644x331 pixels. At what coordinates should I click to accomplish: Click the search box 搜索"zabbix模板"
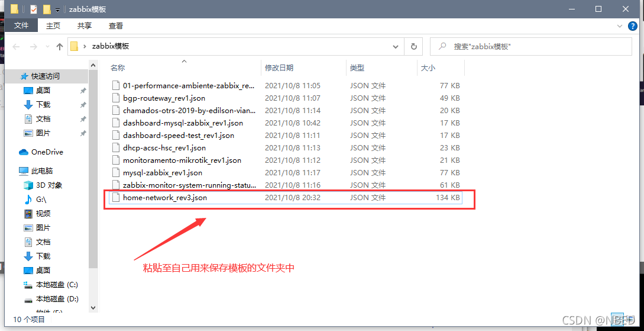click(x=530, y=46)
